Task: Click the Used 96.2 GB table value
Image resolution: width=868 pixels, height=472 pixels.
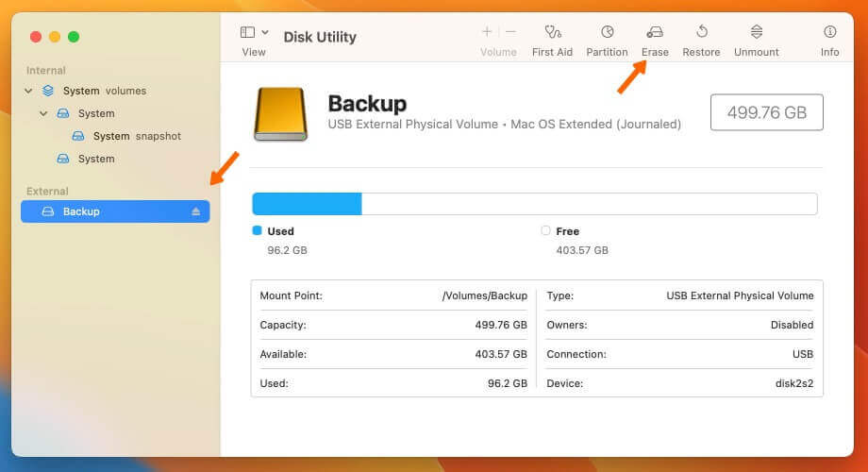Action: click(508, 383)
